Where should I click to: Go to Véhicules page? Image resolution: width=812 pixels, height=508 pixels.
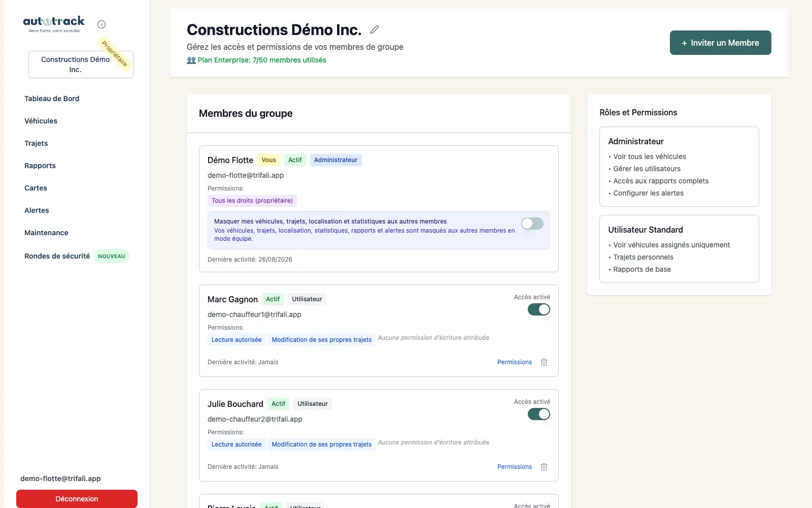tap(41, 121)
